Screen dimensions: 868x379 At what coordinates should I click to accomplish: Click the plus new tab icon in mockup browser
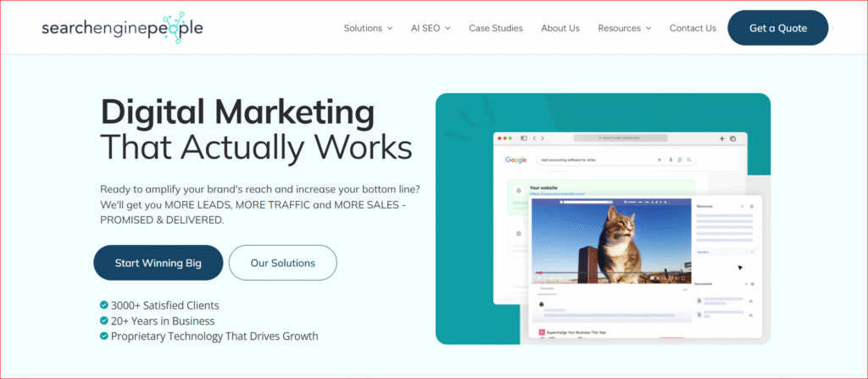721,138
